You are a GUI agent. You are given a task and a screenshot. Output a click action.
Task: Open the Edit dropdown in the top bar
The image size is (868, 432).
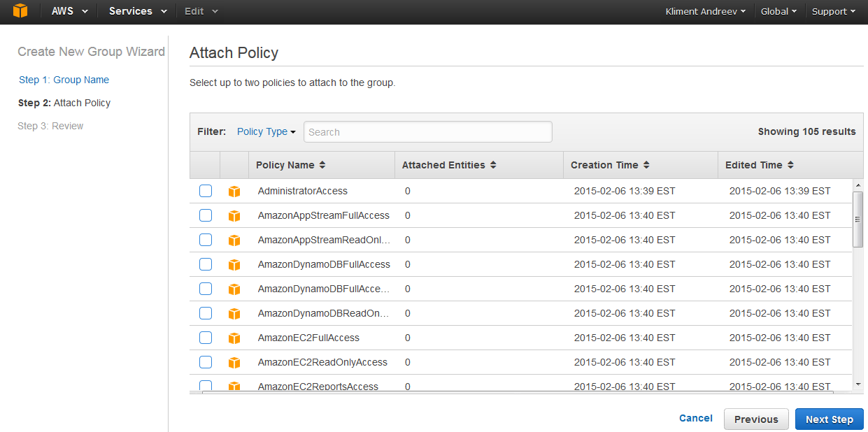coord(201,11)
